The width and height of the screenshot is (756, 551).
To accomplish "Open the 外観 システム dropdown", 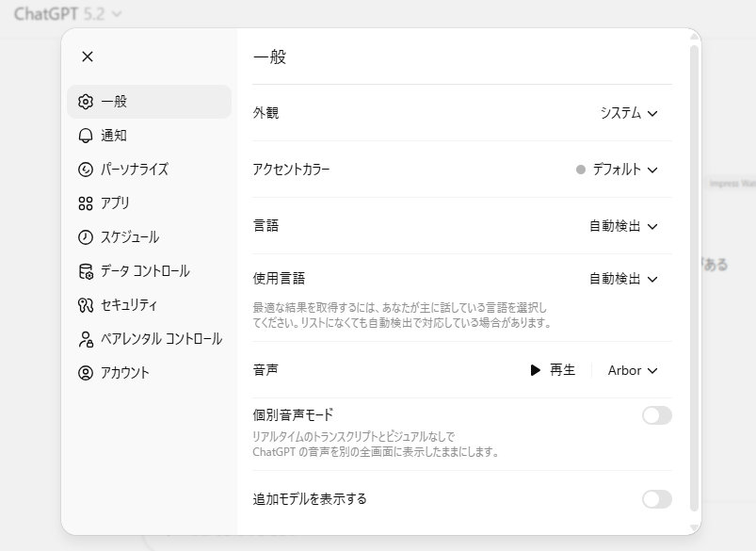I will (x=629, y=113).
